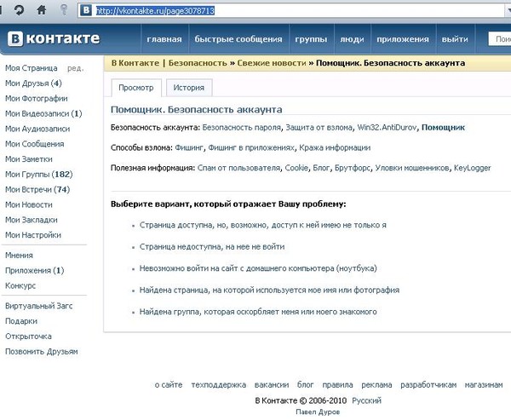Image resolution: width=511 pixels, height=420 pixels.
Task: Open Открыточка in sidebar
Action: point(28,337)
